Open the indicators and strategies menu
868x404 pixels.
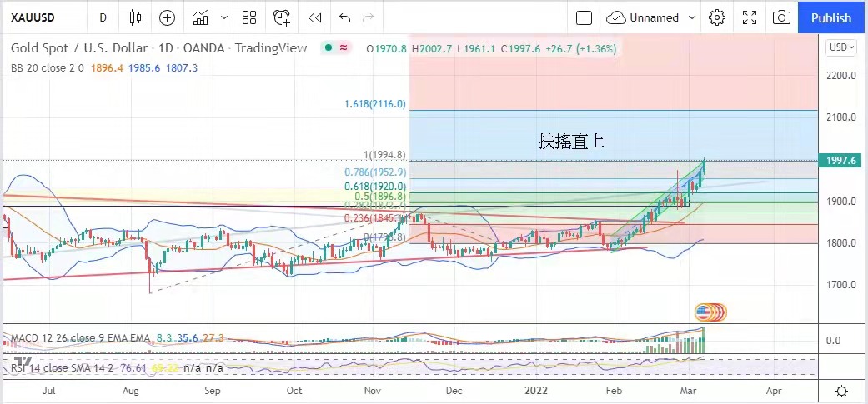pos(201,17)
